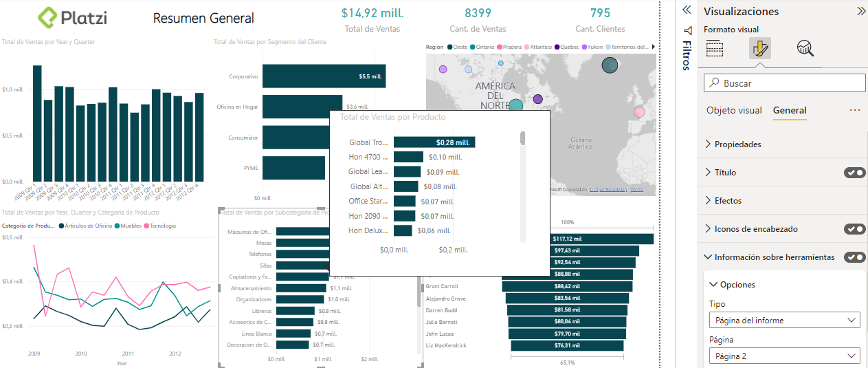
Task: Click the 8399 Cant. de Ventas card
Action: click(478, 20)
